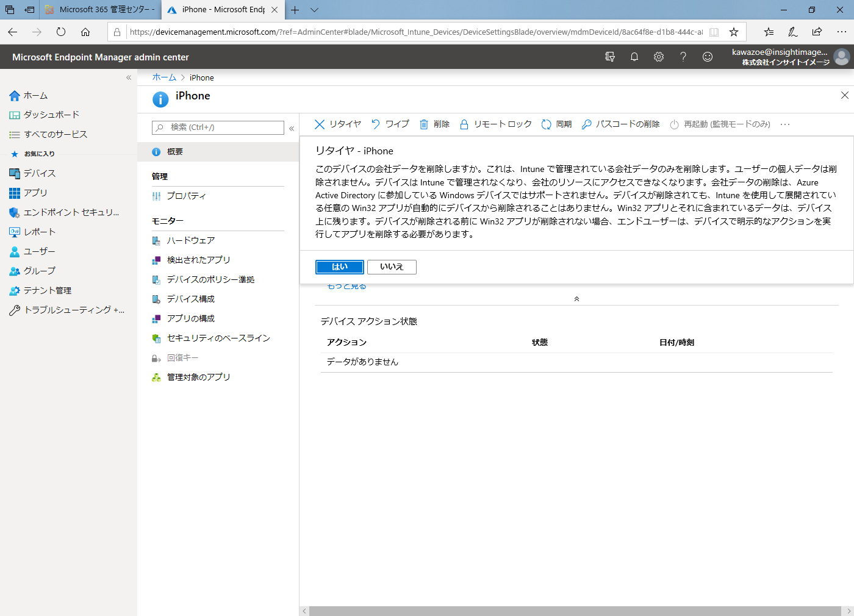
Task: Click the Microsoft Endpoint Manager admin center title
Action: (101, 57)
